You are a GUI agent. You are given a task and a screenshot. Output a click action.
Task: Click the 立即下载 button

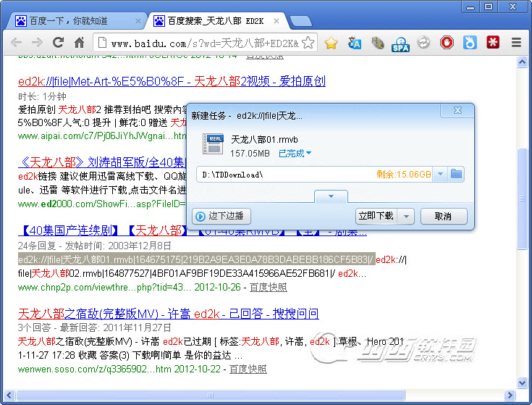coord(376,216)
